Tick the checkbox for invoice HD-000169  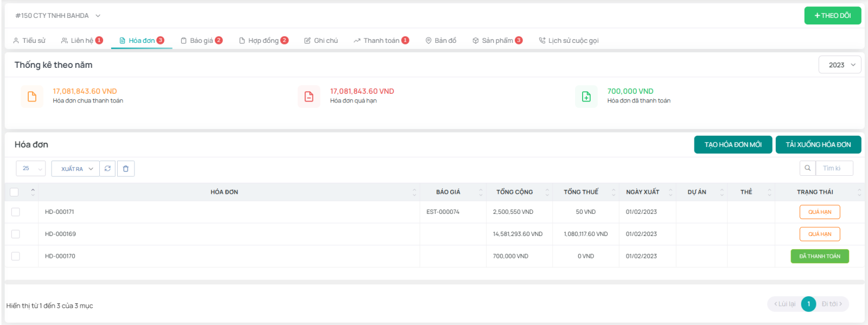click(15, 234)
